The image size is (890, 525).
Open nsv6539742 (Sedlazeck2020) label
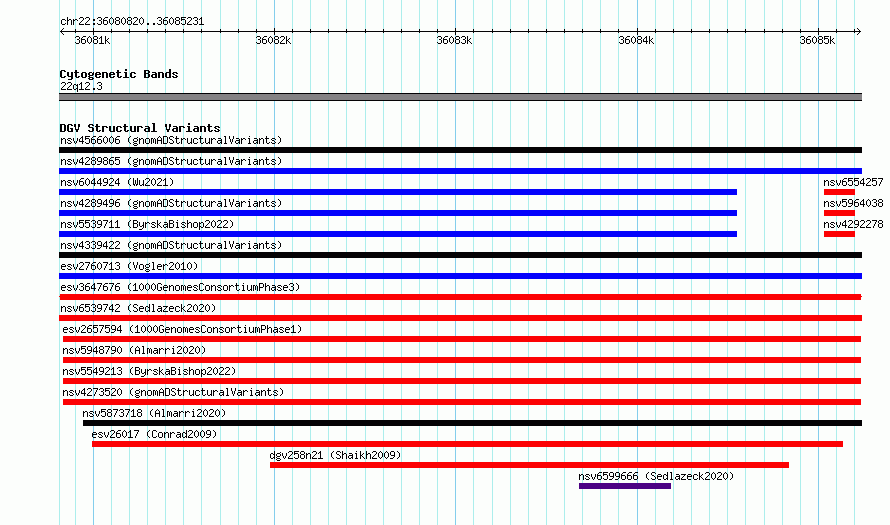coord(138,308)
